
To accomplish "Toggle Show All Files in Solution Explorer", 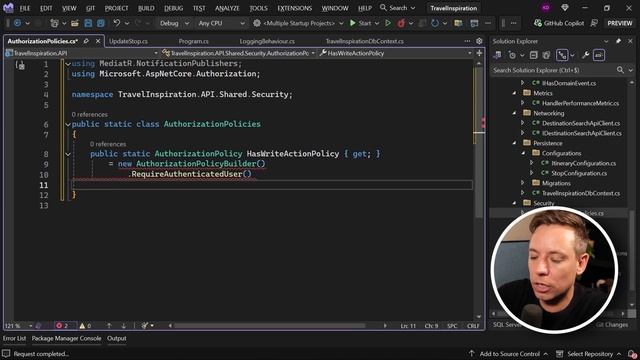I will (x=547, y=55).
